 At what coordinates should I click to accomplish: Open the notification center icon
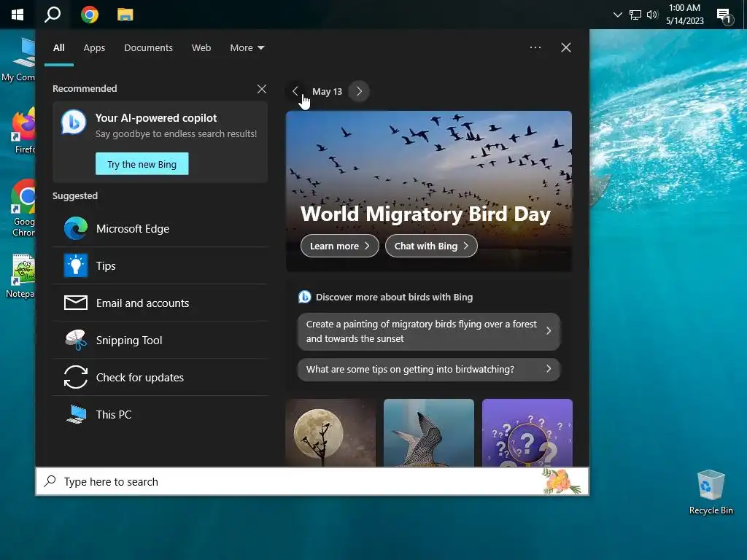pyautogui.click(x=725, y=16)
